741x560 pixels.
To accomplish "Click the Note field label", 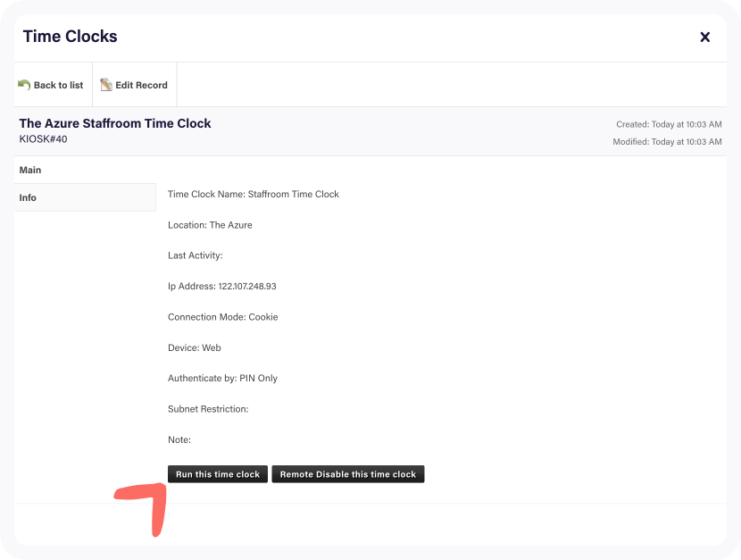I will 179,439.
